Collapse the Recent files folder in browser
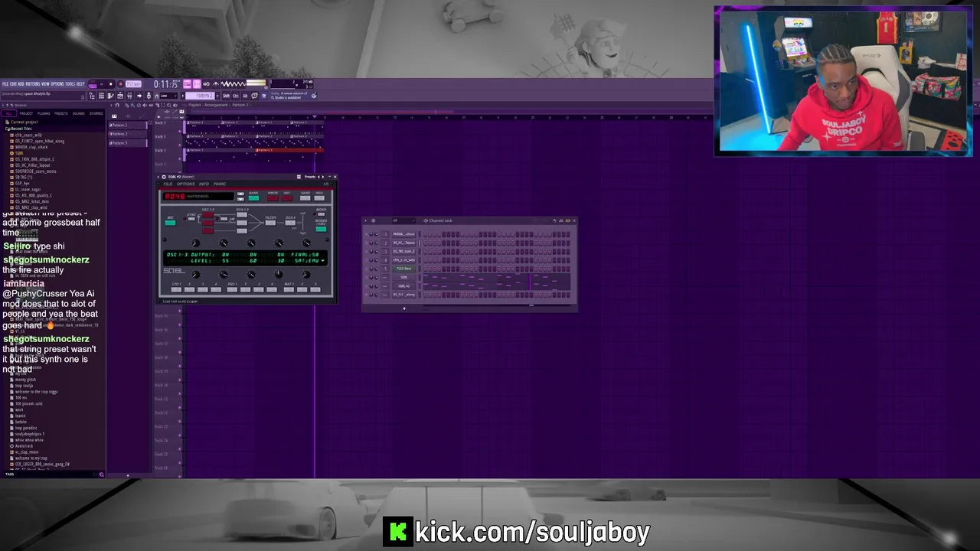The height and width of the screenshot is (551, 980). (x=21, y=129)
